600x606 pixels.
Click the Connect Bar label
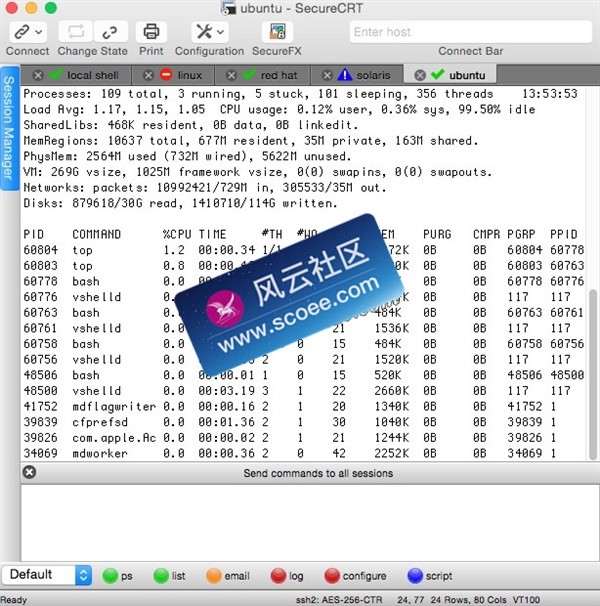coord(470,51)
